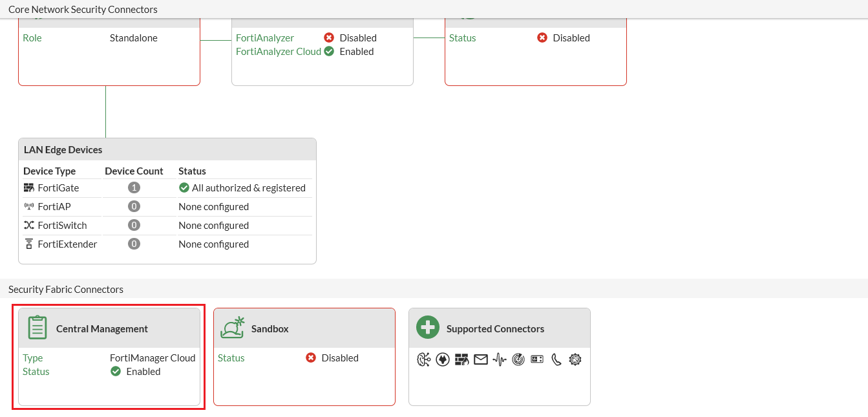Select the FortiGate device icon in LAN Edge Devices
The image size is (868, 417).
(28, 187)
